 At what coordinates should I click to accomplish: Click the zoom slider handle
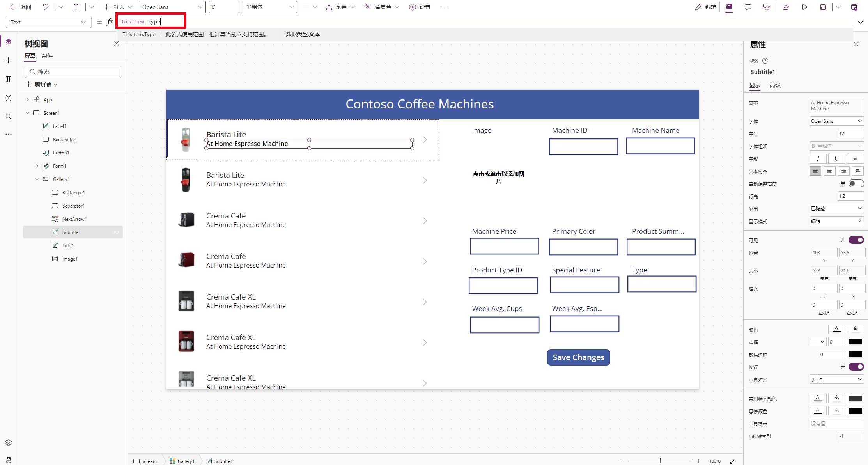click(660, 461)
